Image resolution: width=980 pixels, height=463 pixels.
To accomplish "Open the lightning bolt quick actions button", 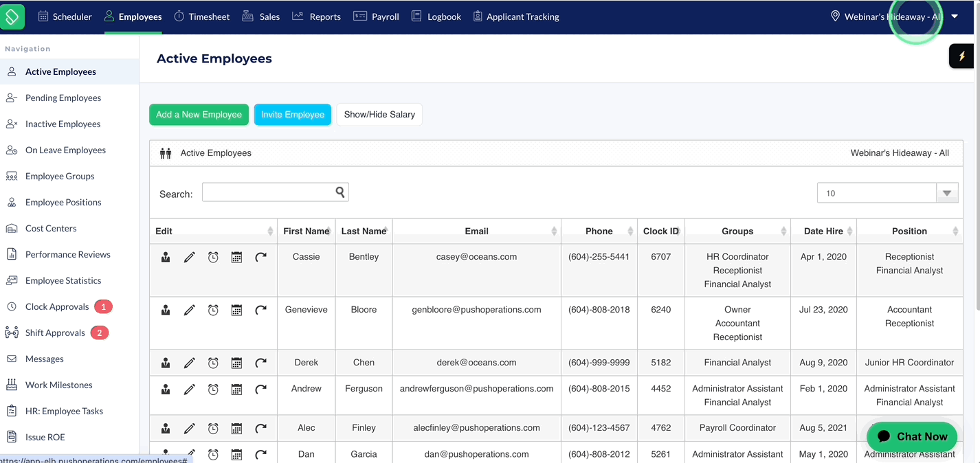I will (962, 56).
